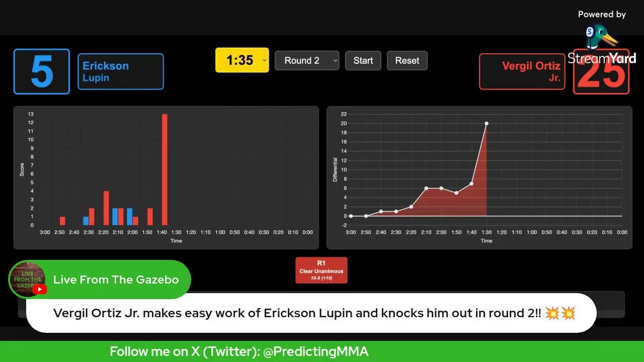
Task: Click the Live From The Gazebo avatar
Action: coord(28,280)
